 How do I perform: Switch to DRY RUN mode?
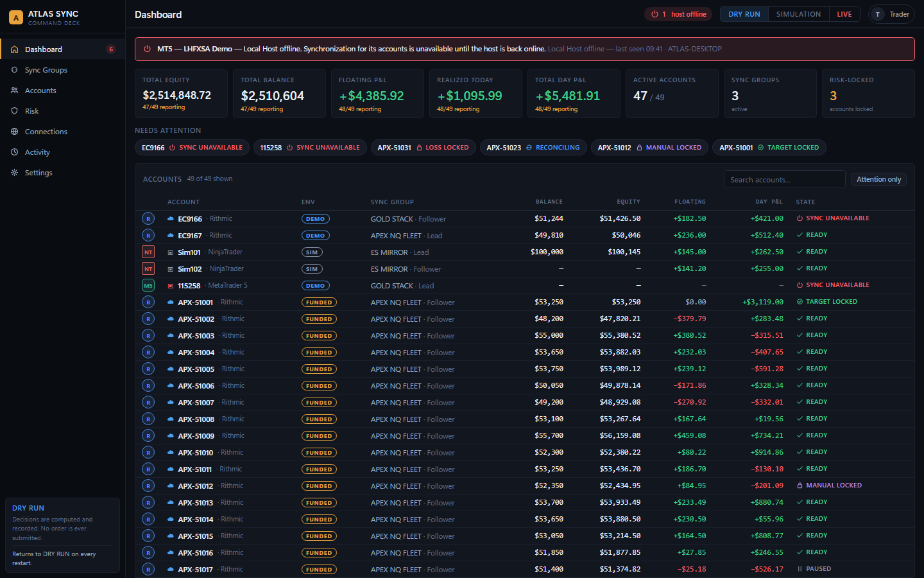(x=744, y=14)
